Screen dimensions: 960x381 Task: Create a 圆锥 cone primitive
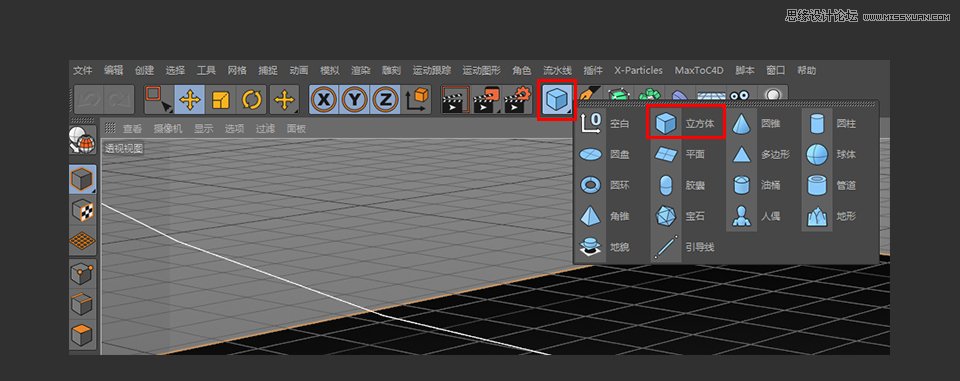[757, 124]
